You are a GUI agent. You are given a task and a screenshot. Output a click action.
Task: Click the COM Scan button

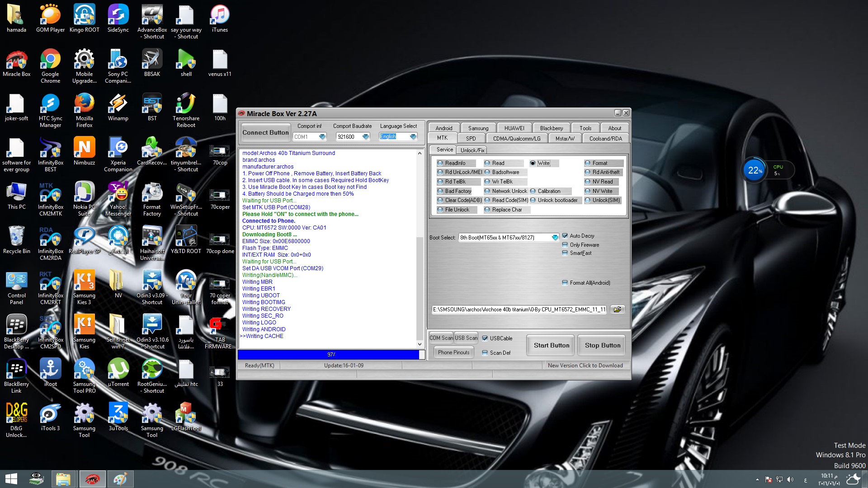click(441, 338)
